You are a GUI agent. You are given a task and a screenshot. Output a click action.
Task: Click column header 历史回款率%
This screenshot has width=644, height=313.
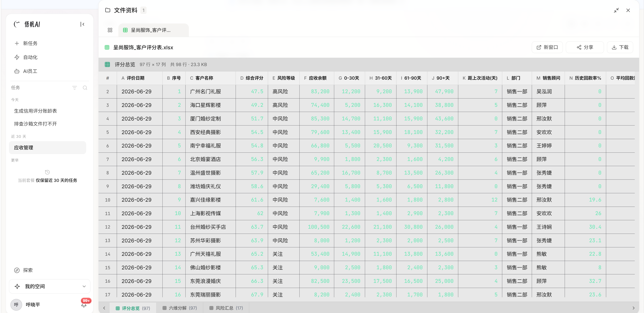585,78
